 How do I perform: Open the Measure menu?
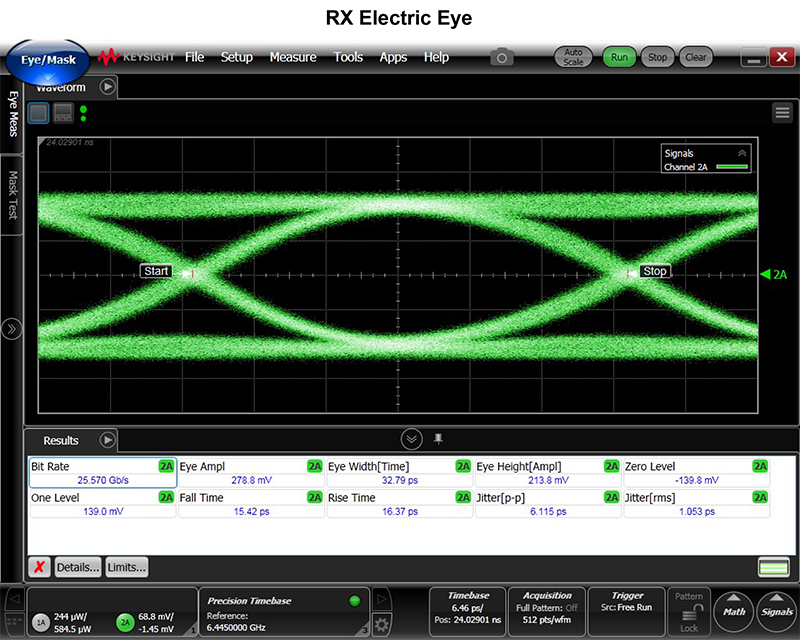pyautogui.click(x=292, y=57)
